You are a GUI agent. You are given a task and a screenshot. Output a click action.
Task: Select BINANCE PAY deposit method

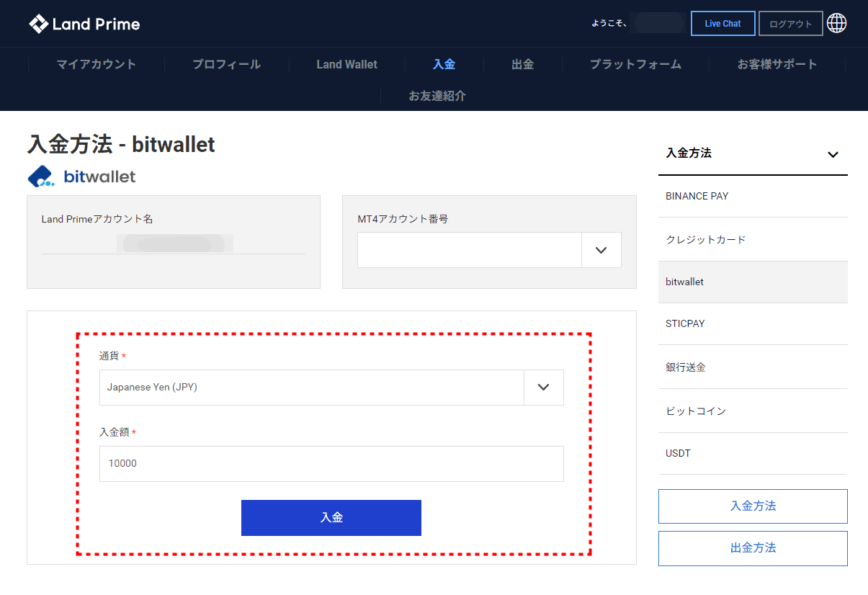pyautogui.click(x=753, y=196)
